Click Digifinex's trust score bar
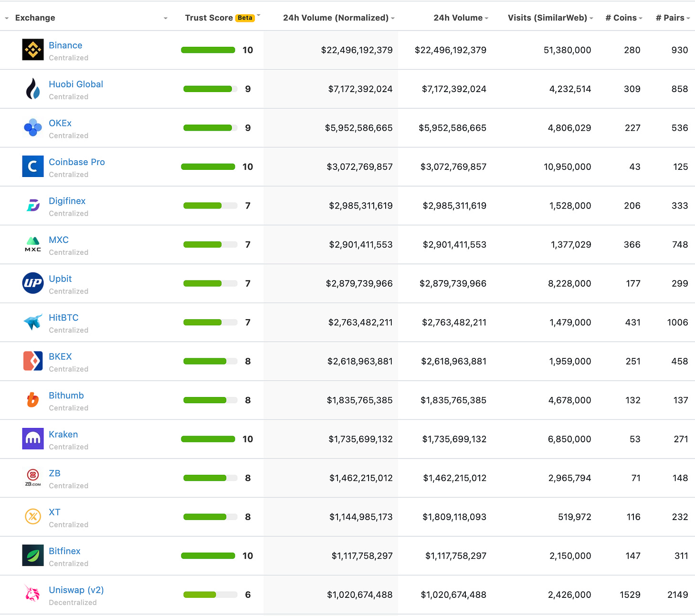Image resolution: width=695 pixels, height=616 pixels. (211, 205)
